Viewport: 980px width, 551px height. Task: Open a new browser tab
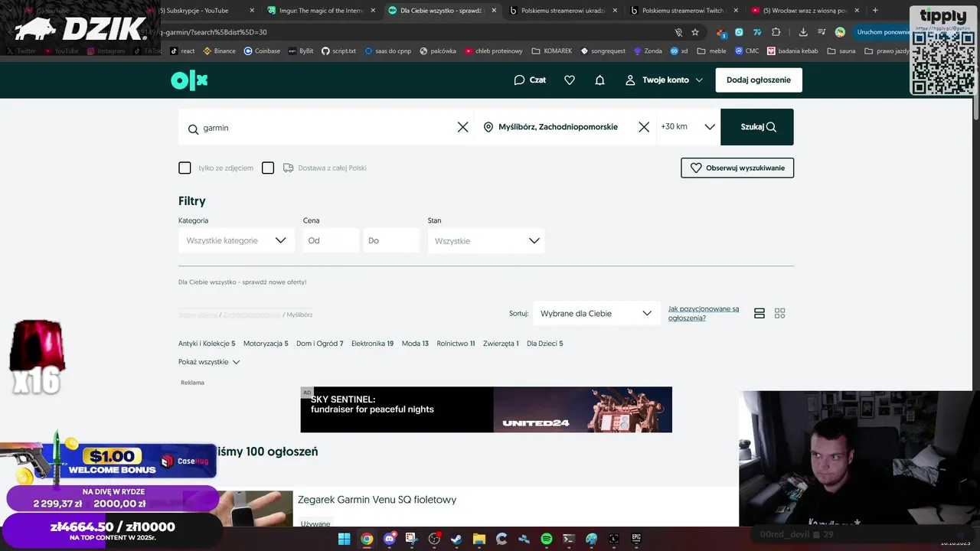tap(875, 11)
